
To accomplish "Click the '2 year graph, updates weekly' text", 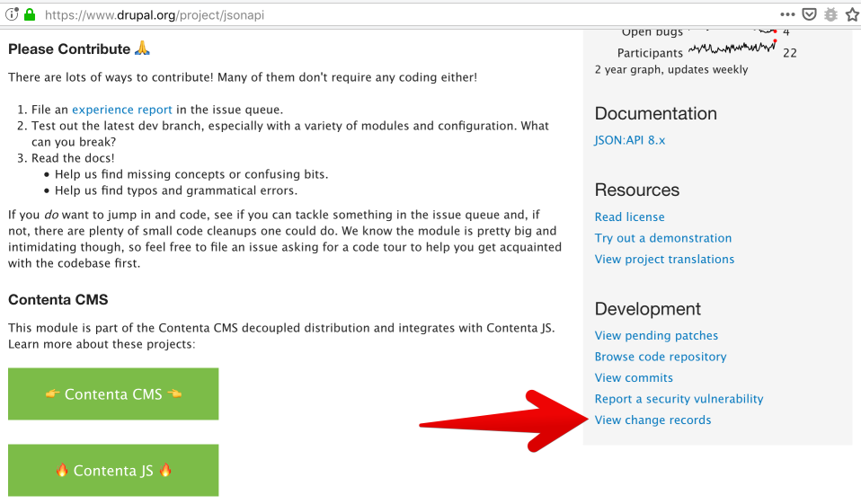I will tap(671, 70).
